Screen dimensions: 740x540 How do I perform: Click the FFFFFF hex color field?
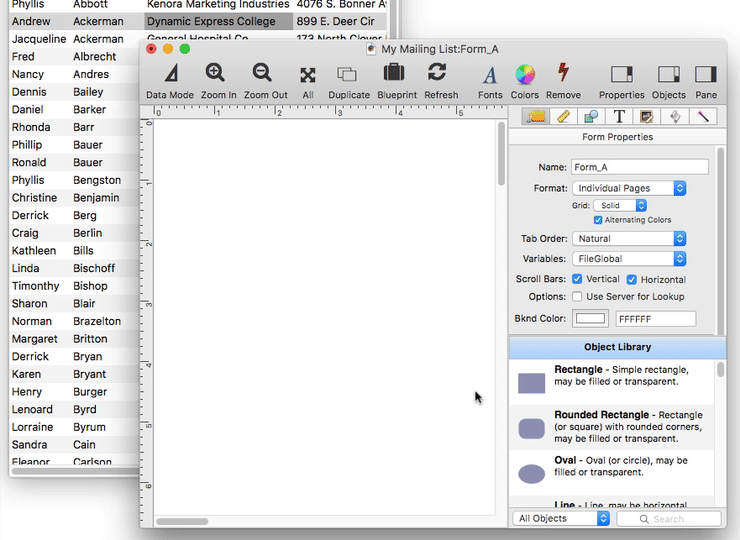(x=656, y=319)
